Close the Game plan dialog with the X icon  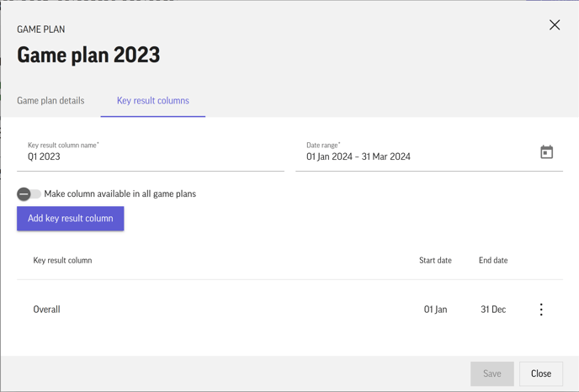(x=555, y=25)
